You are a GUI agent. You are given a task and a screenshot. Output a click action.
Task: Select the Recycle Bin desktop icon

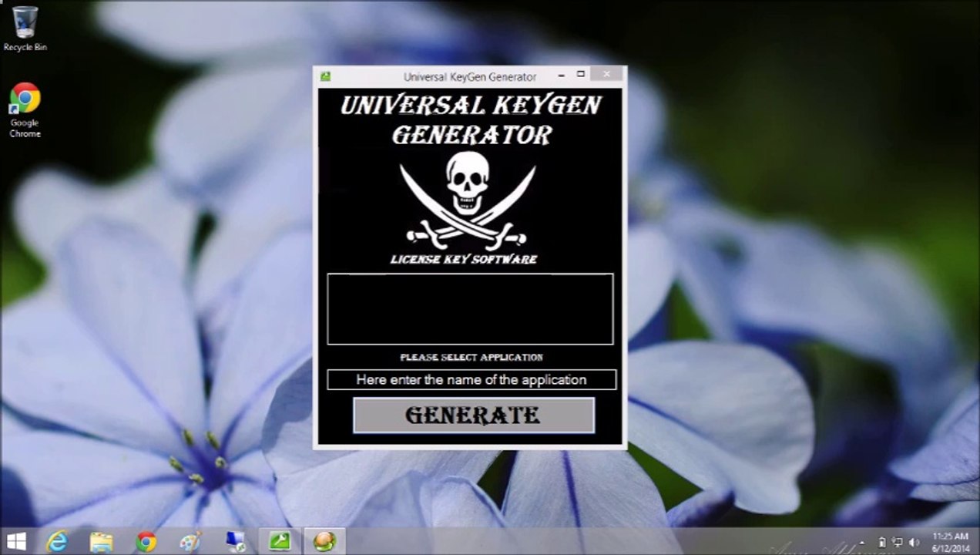click(25, 29)
